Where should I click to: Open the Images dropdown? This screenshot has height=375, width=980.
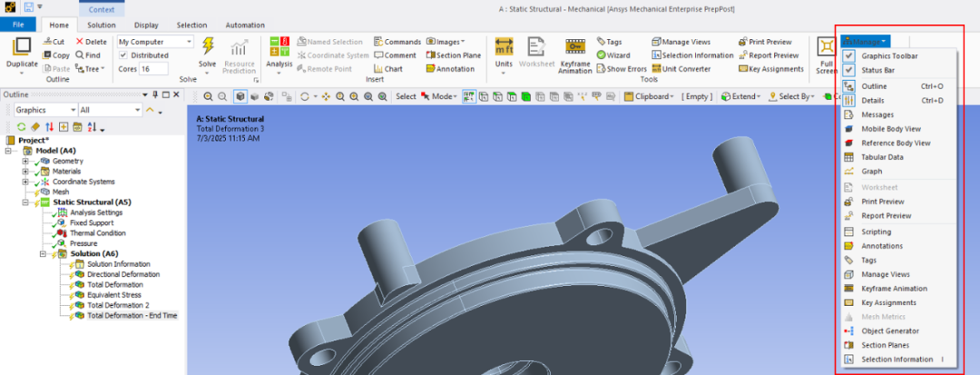click(x=446, y=42)
